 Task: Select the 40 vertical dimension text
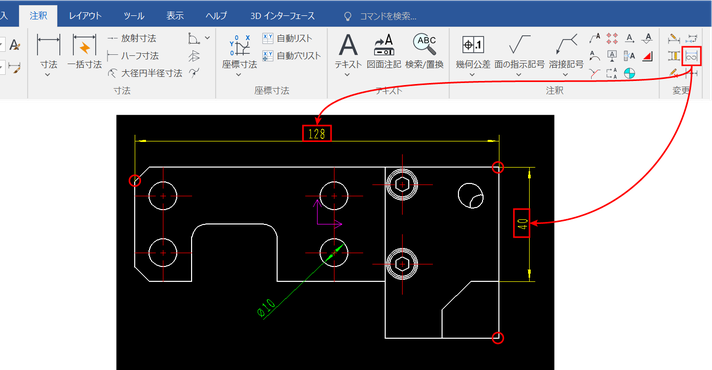tap(522, 223)
